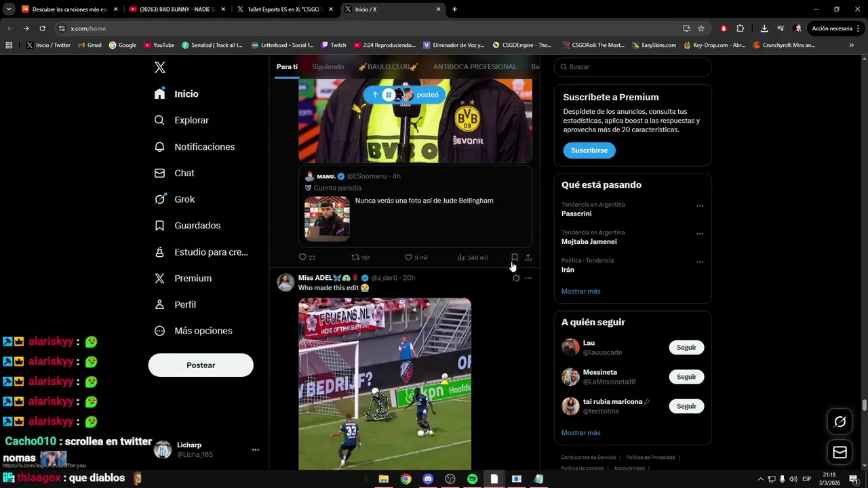The height and width of the screenshot is (488, 868).
Task: Open File Explorer from taskbar
Action: click(383, 479)
